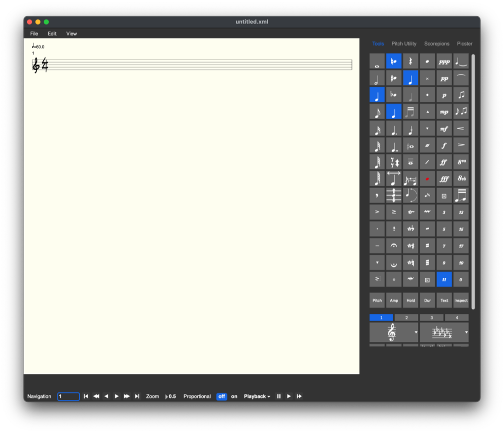Apply the 8vb octave marking

(461, 178)
